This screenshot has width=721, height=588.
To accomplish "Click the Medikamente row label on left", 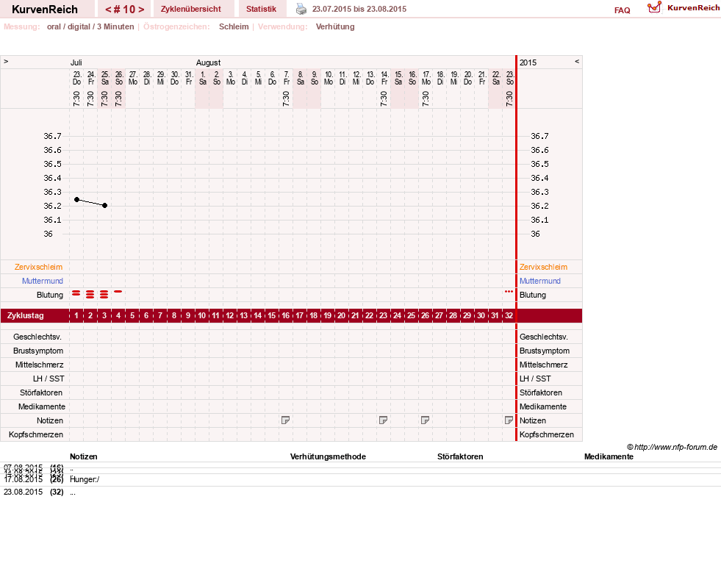I will pyautogui.click(x=42, y=407).
